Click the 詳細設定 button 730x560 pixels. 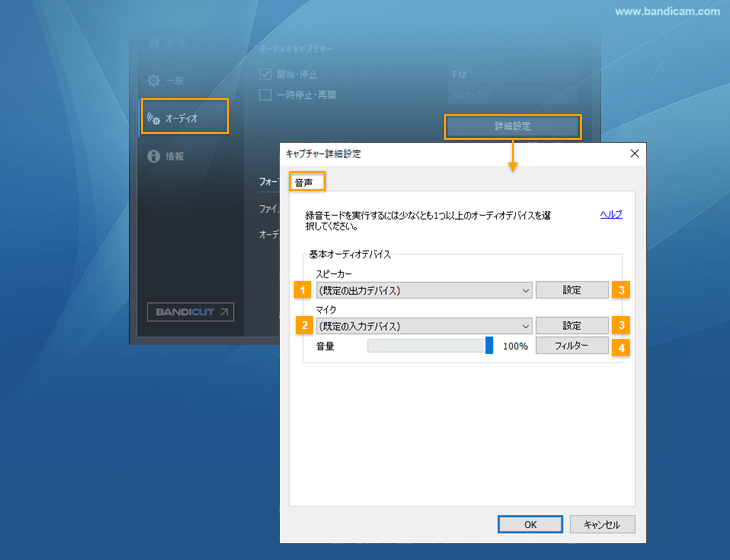tap(512, 127)
